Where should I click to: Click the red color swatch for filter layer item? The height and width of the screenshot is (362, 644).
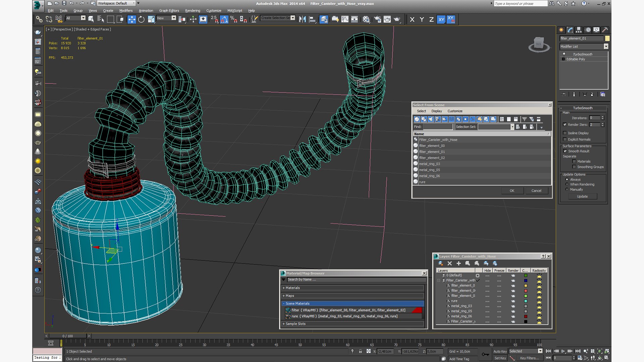tap(526, 291)
